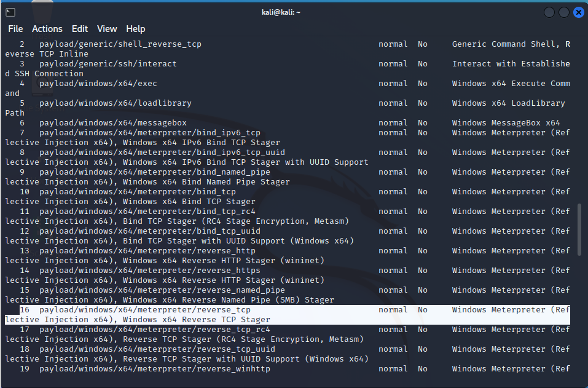588x388 pixels.
Task: Click the meterpreter/reverse_https payload line
Action: [x=150, y=270]
